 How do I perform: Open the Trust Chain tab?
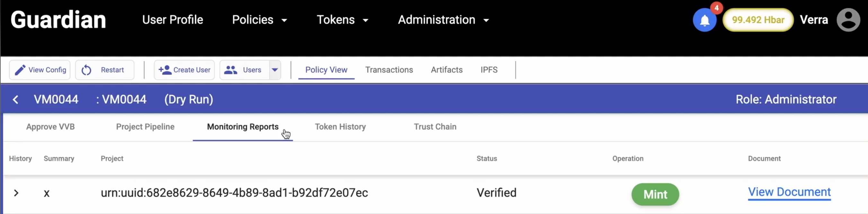(435, 127)
